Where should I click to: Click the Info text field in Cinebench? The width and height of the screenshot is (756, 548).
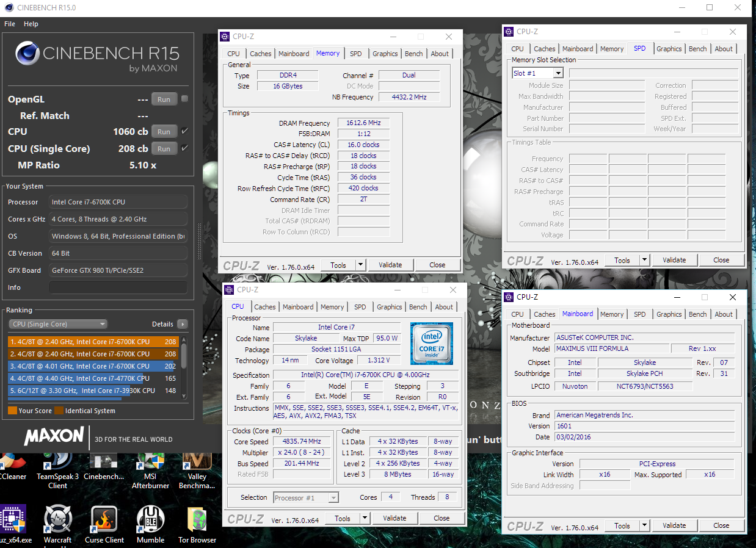pyautogui.click(x=118, y=287)
